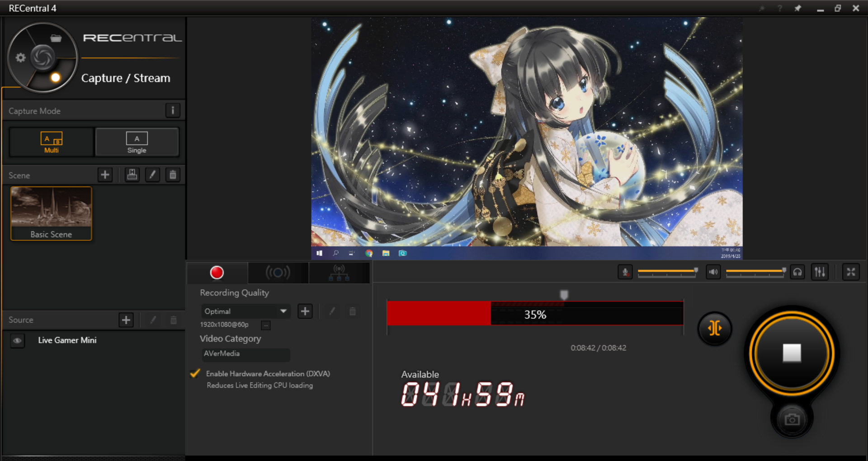The height and width of the screenshot is (461, 868).
Task: Switch to the Stream tab
Action: [278, 273]
